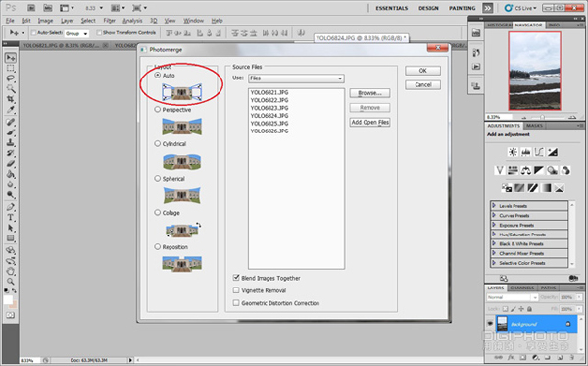588x366 pixels.
Task: Add a Curves adjustment icon
Action: point(539,152)
